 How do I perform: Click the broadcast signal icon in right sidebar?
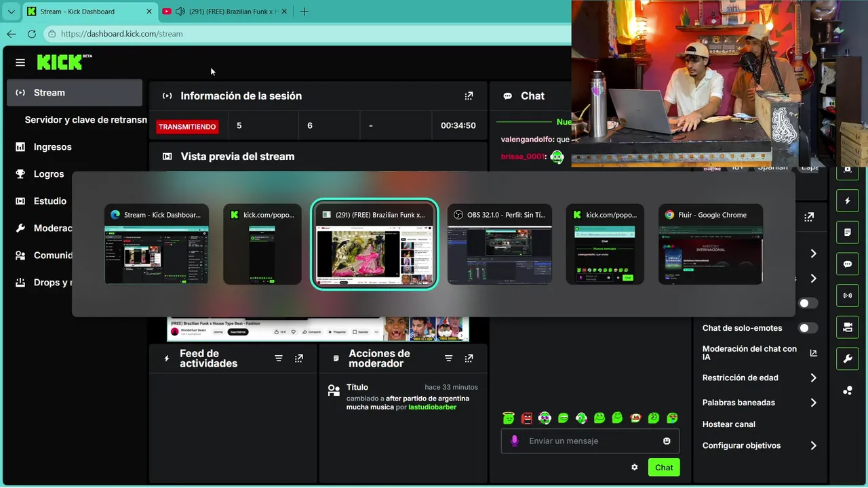(848, 296)
